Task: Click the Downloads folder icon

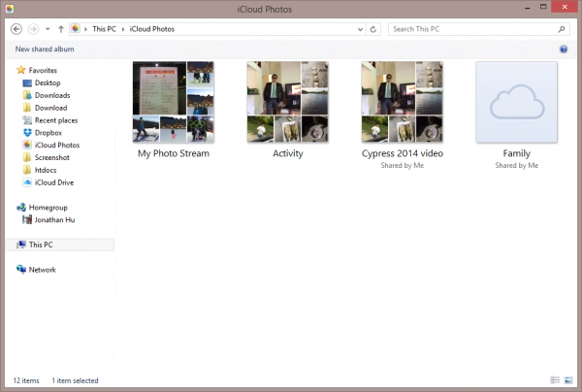Action: coord(27,95)
